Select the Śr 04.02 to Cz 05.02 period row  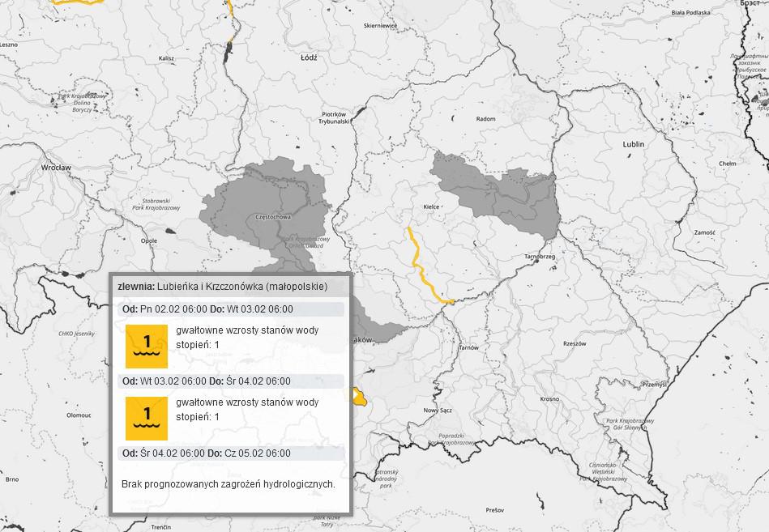231,453
